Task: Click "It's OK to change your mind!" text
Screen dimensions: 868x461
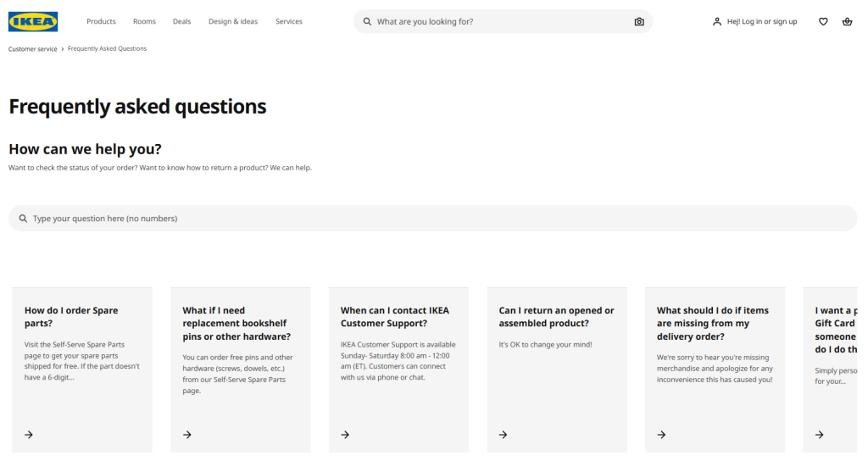Action: click(545, 345)
